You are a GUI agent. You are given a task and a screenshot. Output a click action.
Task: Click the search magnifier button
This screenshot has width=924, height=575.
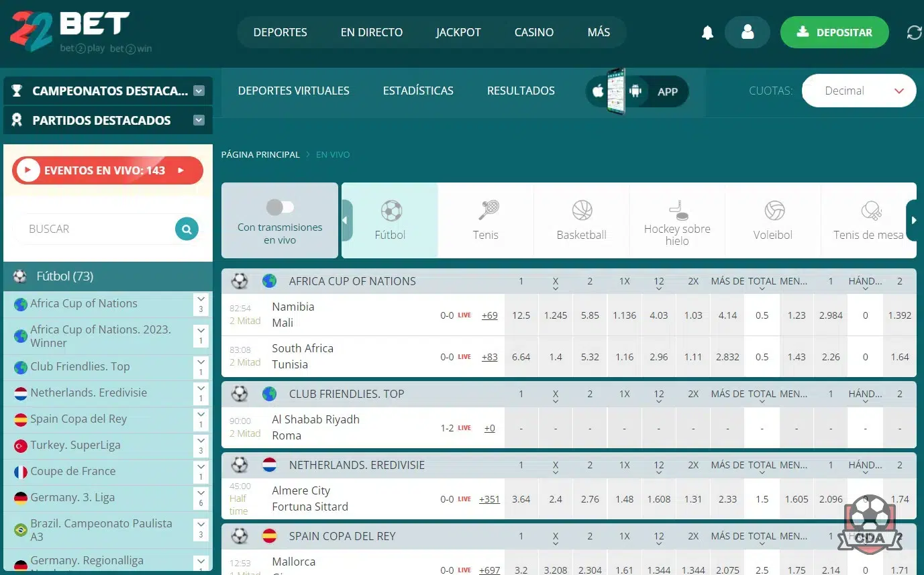point(187,229)
